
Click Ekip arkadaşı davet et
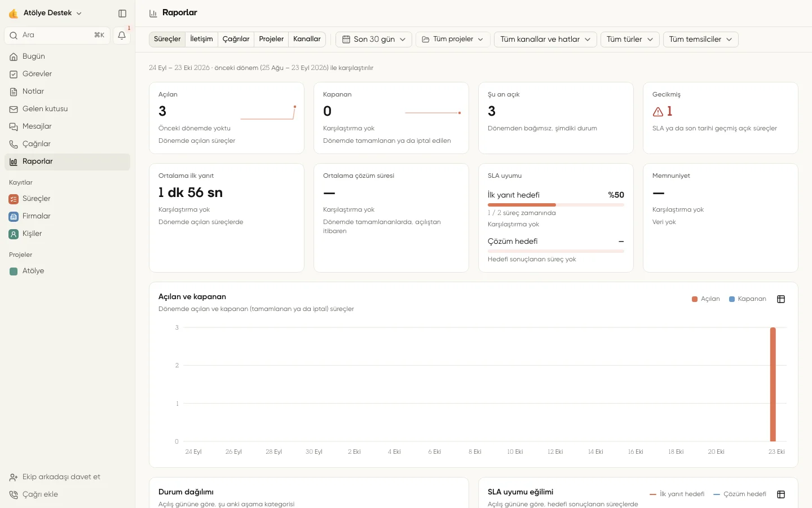point(61,477)
